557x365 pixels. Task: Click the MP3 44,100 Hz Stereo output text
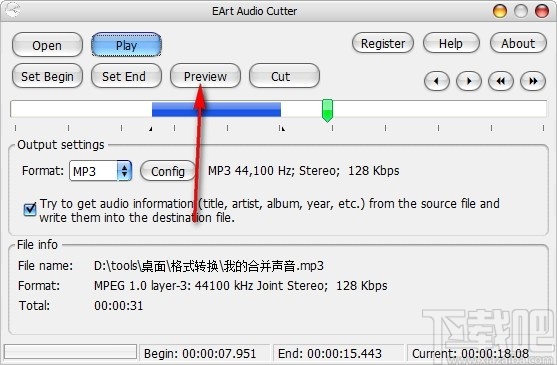point(303,171)
